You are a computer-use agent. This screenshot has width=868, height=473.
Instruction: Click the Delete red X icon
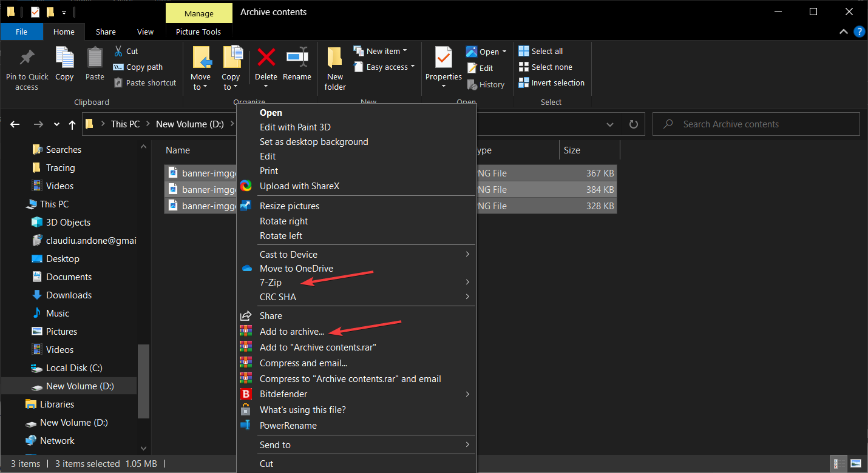(266, 58)
